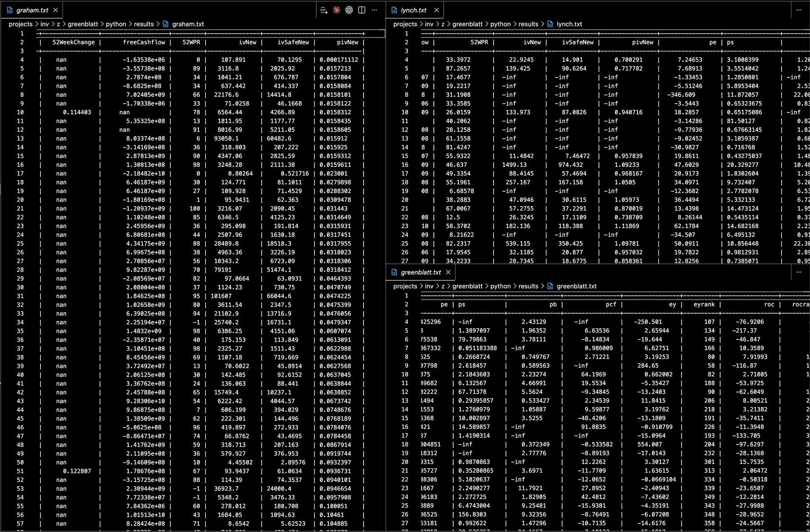
Task: Click '-346.609' value in lynch.txt
Action: pyautogui.click(x=681, y=95)
